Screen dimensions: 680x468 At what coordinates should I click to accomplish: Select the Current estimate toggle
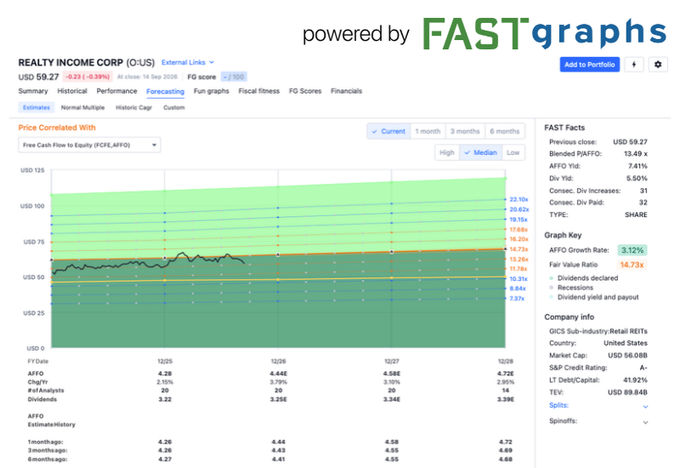[x=389, y=131]
